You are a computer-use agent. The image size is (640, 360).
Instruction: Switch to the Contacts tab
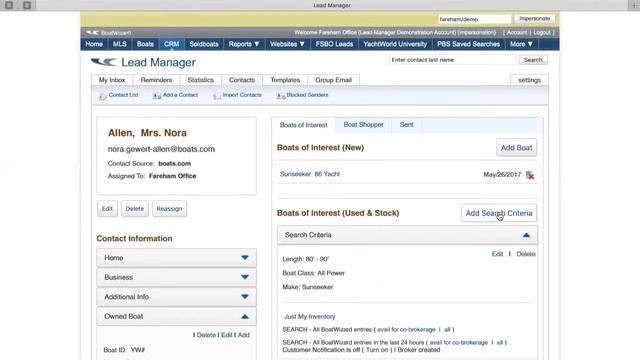pyautogui.click(x=242, y=80)
